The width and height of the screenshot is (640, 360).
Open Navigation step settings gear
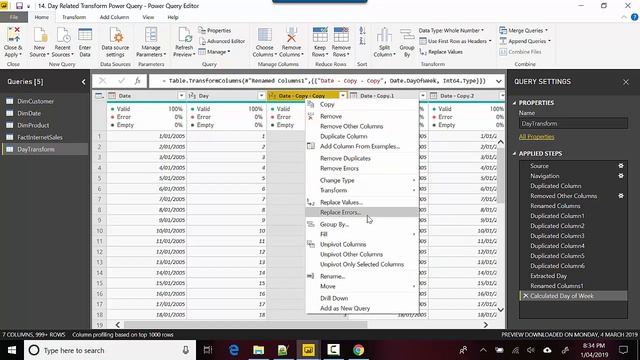621,176
